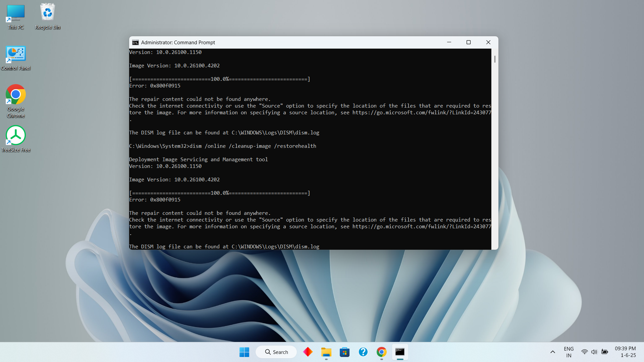
Task: Click the typed 'dism /online /cleanup-image /restorehealth' command
Action: pos(253,146)
